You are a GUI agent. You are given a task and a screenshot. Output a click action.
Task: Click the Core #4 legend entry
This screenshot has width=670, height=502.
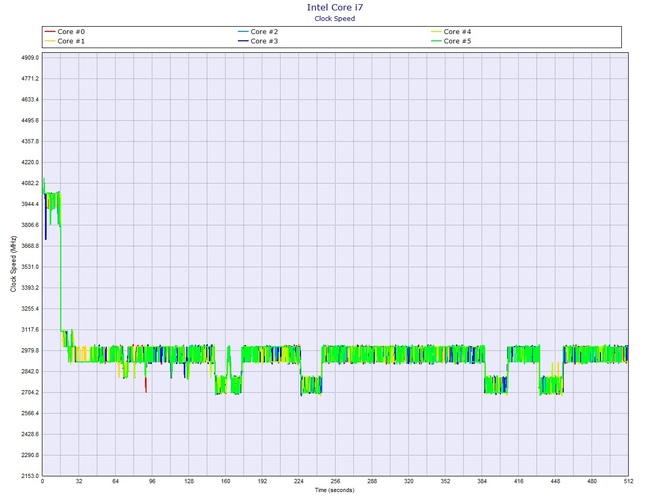coord(451,32)
